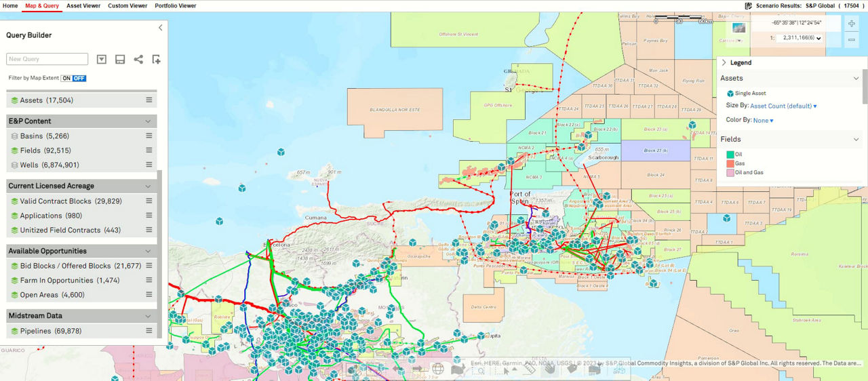This screenshot has width=868, height=381.
Task: Click the save query icon
Action: point(120,60)
